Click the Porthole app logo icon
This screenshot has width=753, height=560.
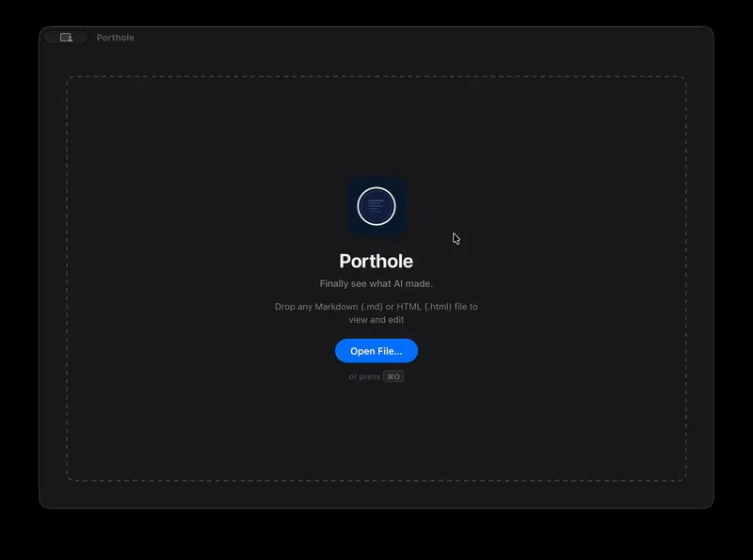tap(376, 206)
